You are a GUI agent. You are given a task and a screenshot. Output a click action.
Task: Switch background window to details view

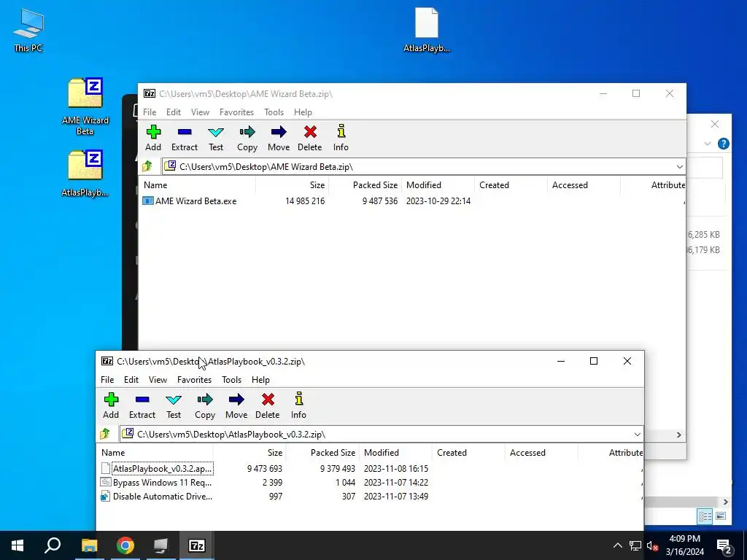(x=705, y=516)
